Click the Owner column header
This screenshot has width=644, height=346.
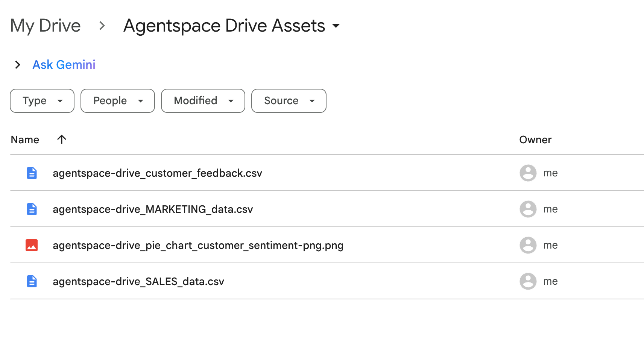click(x=535, y=140)
